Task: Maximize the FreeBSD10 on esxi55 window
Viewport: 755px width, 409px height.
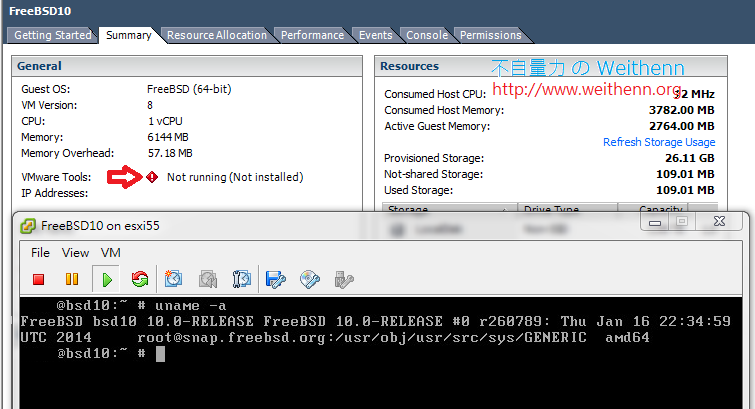Action: [682, 222]
